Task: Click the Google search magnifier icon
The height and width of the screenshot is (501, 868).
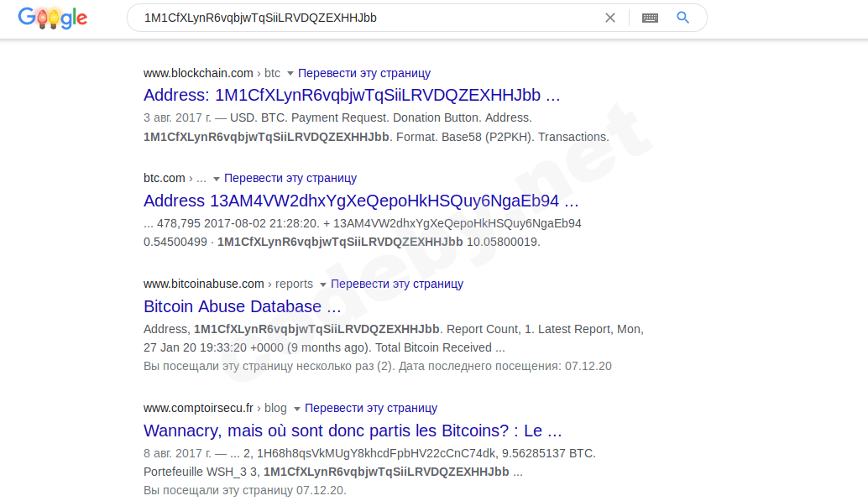Action: coord(682,17)
